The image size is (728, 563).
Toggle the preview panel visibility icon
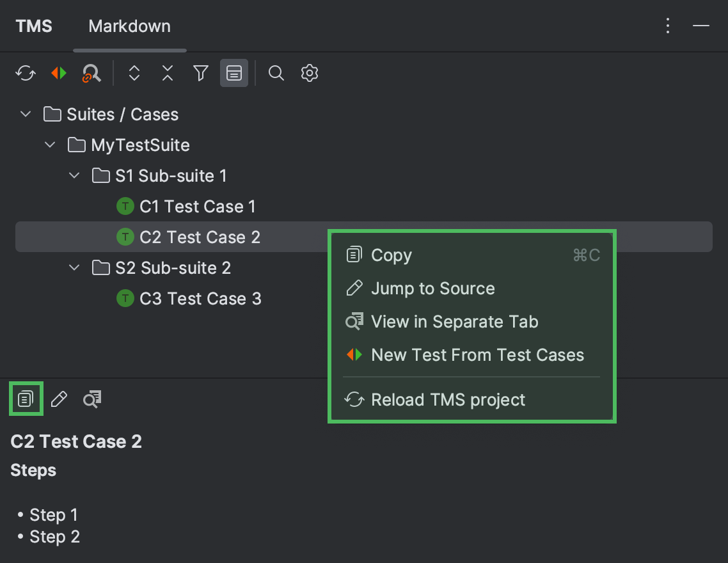pos(233,73)
